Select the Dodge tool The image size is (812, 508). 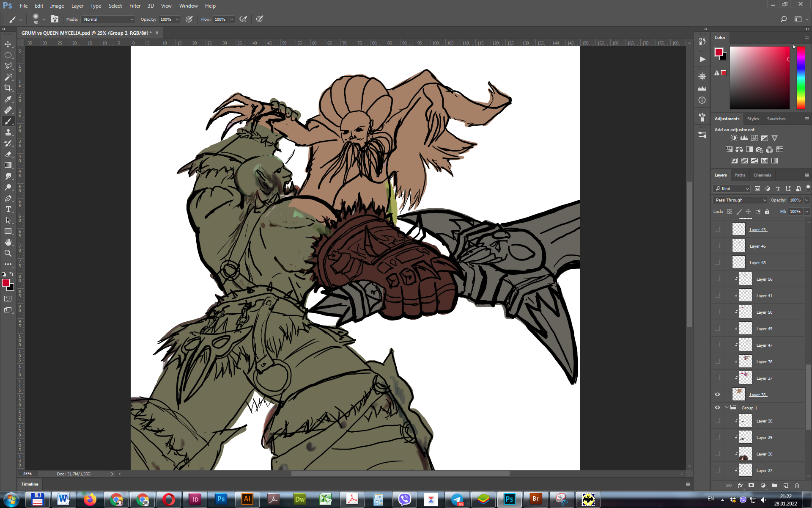tap(8, 187)
